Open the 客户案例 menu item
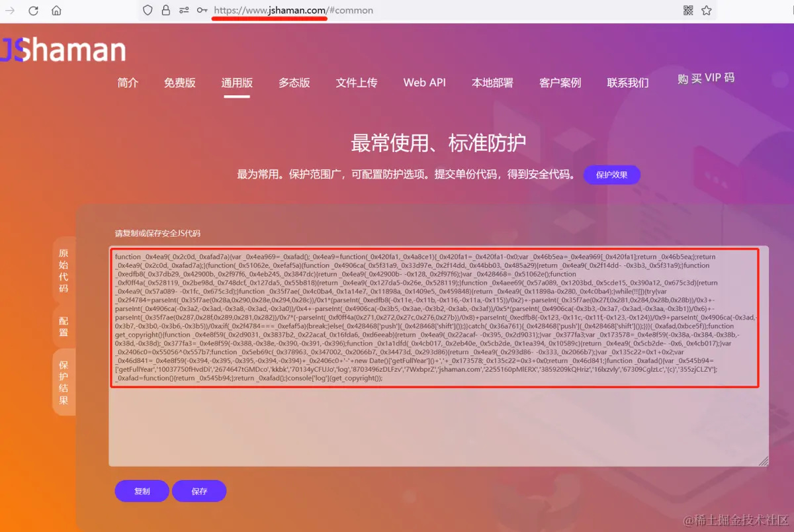This screenshot has width=794, height=532. click(560, 83)
